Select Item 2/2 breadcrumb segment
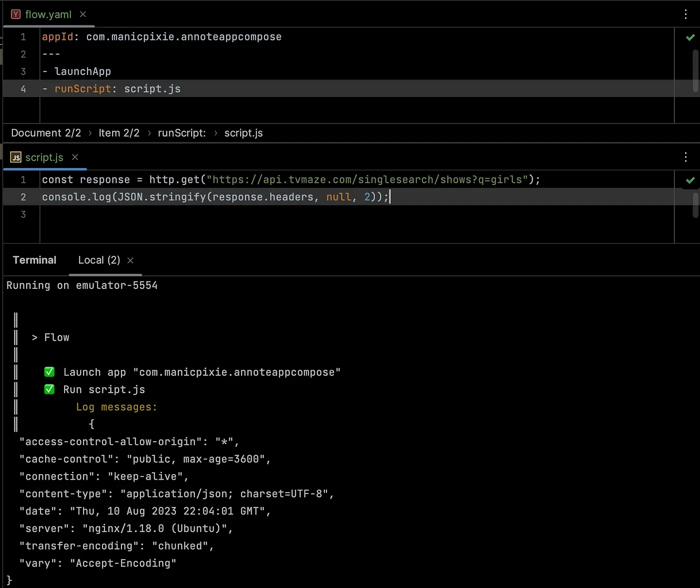 (119, 133)
